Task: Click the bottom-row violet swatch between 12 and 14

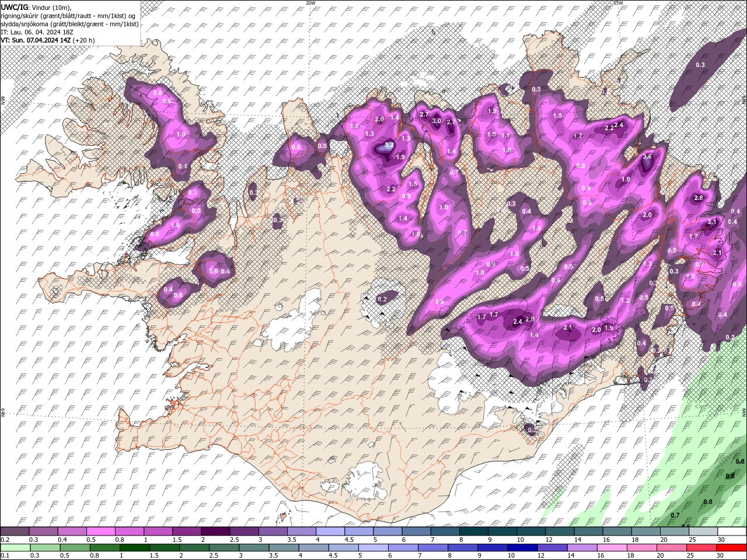Action: [x=551, y=548]
